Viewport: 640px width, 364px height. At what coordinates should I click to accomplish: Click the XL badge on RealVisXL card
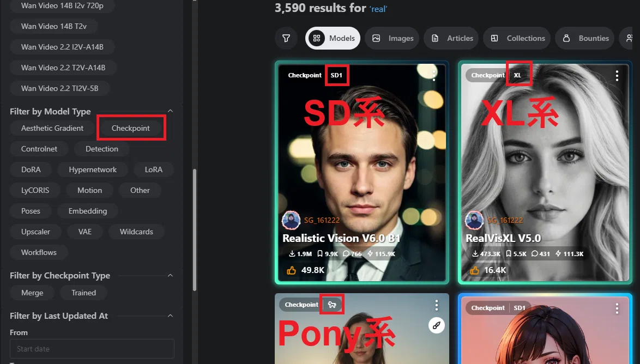tap(517, 75)
